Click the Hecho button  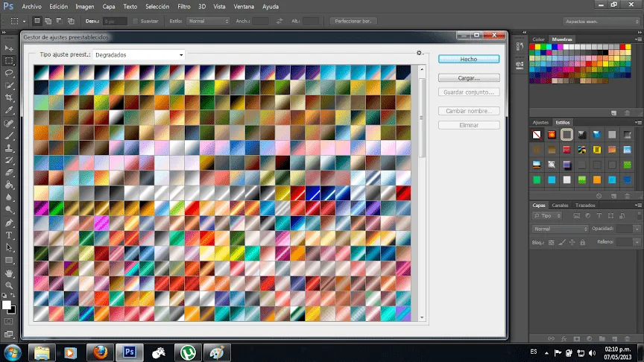pos(469,59)
